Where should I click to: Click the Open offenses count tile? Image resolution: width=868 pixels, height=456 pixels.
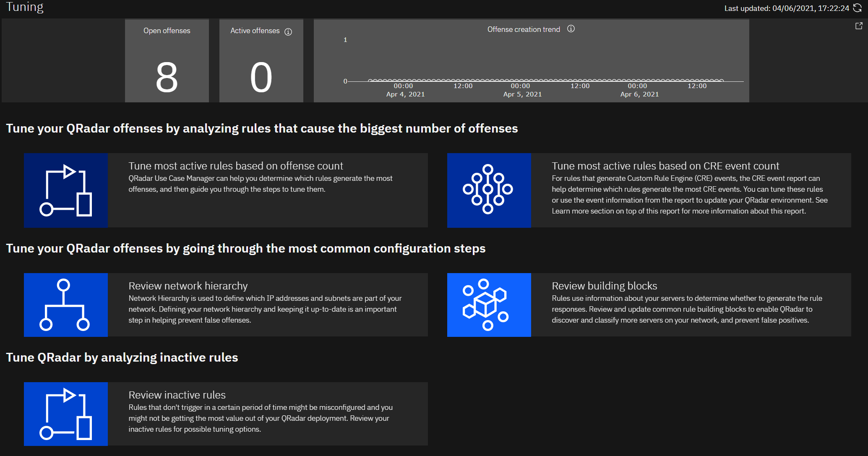coord(167,61)
